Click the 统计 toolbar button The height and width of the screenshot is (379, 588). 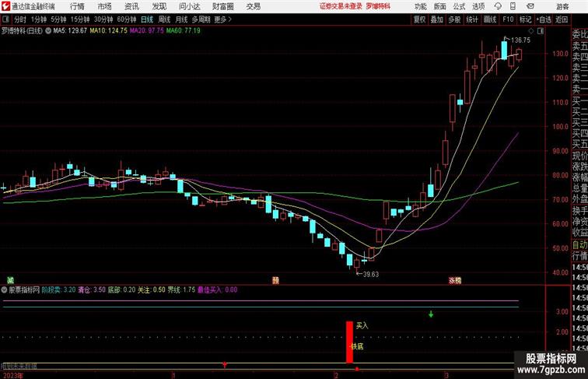[472, 19]
